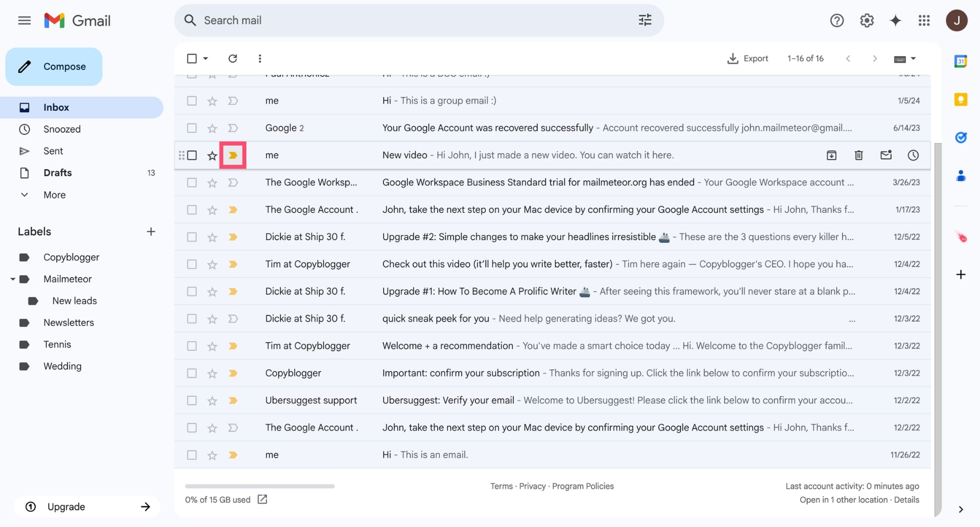The width and height of the screenshot is (980, 527).
Task: Open Google Keep side panel icon
Action: 960,99
